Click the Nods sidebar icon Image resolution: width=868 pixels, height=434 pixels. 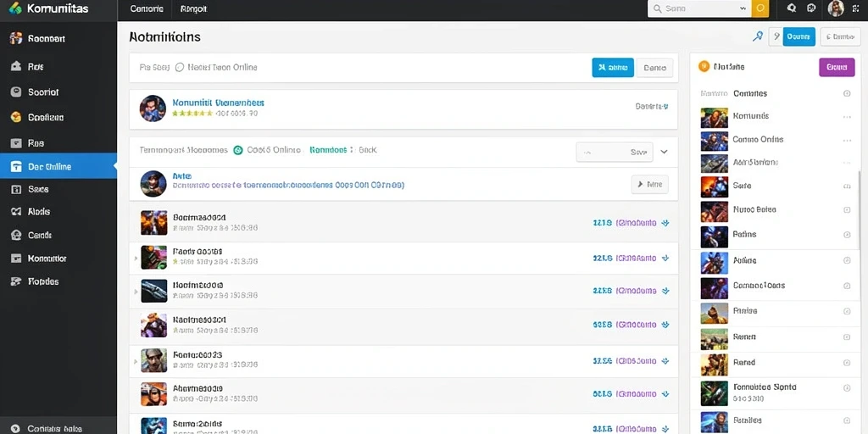pos(16,211)
